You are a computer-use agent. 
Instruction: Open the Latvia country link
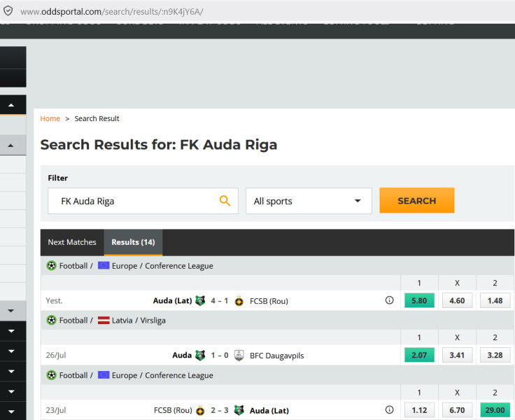click(x=122, y=321)
